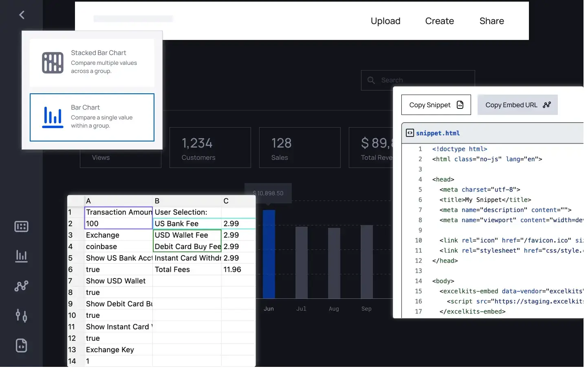588x373 pixels.
Task: Click the blue Jun bar in chart
Action: point(269,254)
